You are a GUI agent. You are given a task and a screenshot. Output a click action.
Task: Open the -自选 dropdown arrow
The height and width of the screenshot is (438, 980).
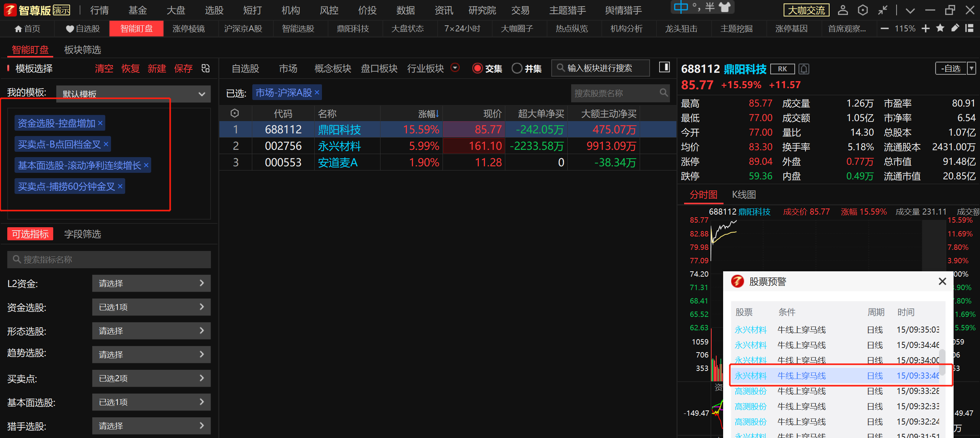click(971, 69)
